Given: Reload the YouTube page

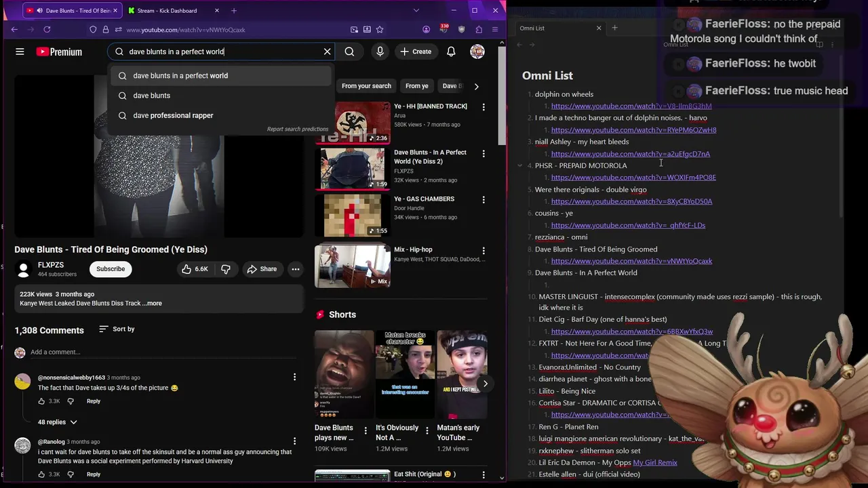Looking at the screenshot, I should tap(47, 29).
